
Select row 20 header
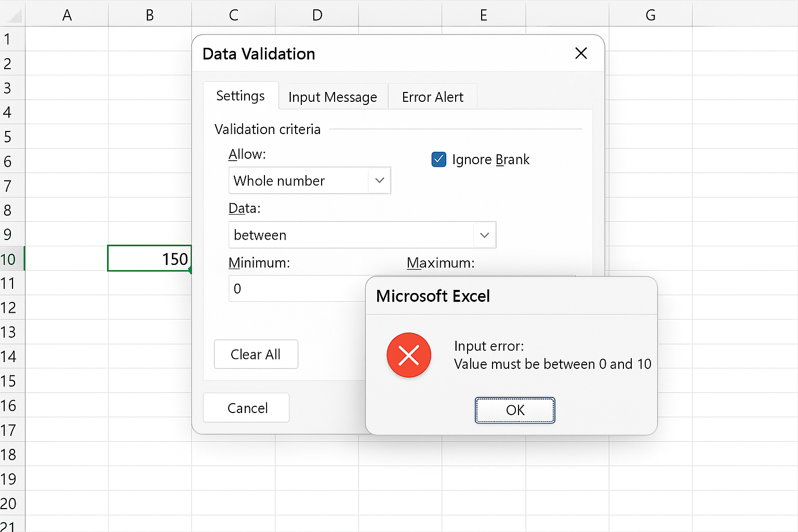click(x=12, y=503)
